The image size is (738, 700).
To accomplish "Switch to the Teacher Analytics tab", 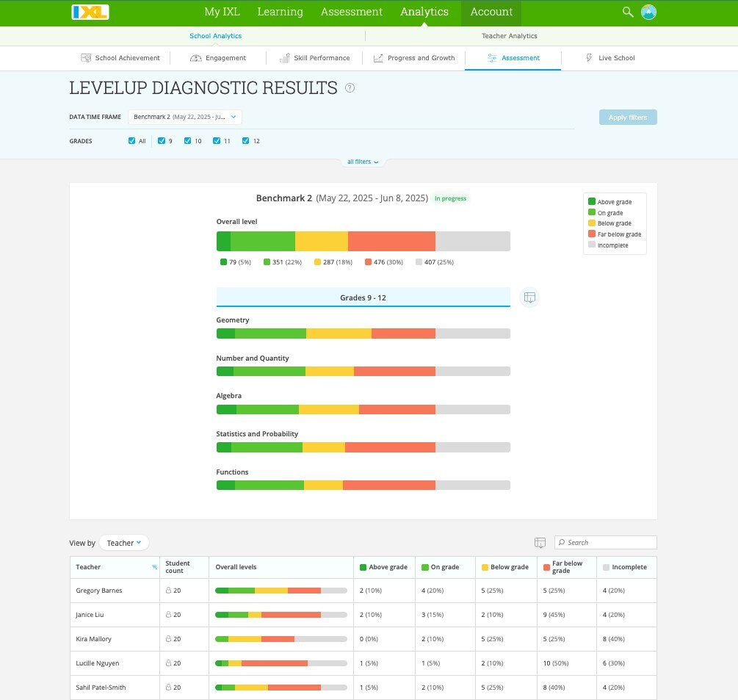I will pyautogui.click(x=509, y=36).
